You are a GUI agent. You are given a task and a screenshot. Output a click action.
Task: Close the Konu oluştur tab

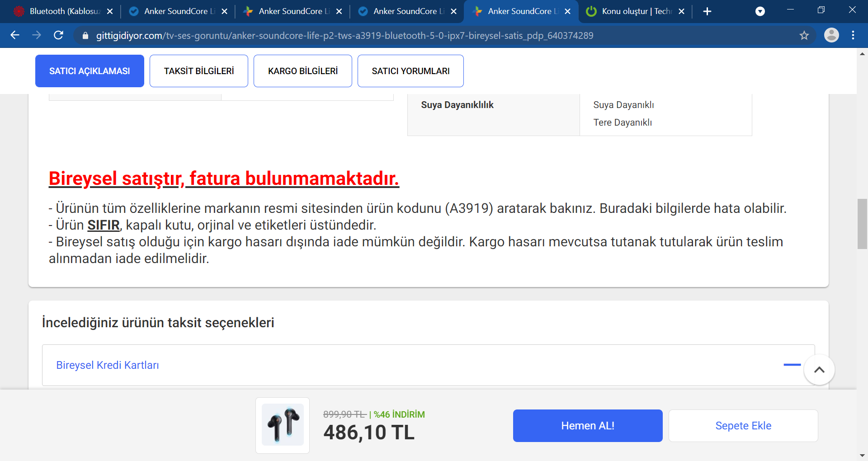click(682, 11)
